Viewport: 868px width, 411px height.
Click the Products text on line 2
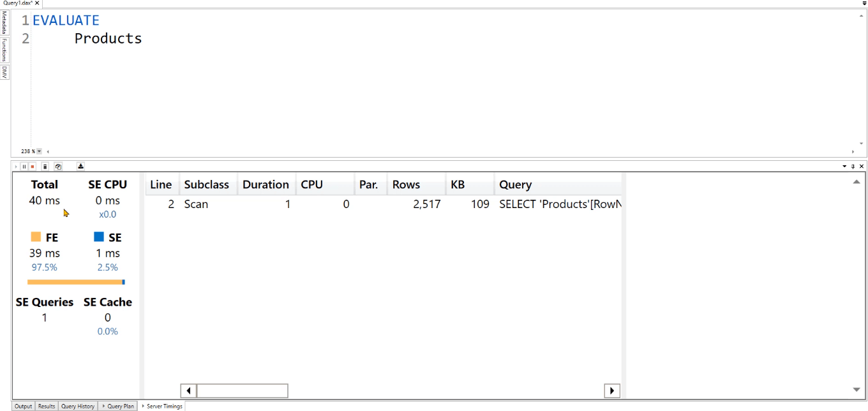[108, 38]
